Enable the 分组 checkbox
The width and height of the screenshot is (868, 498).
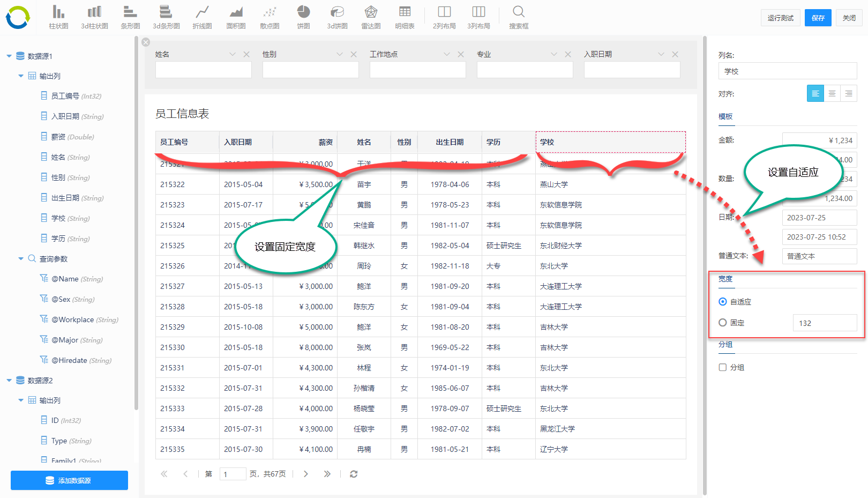[x=723, y=367]
